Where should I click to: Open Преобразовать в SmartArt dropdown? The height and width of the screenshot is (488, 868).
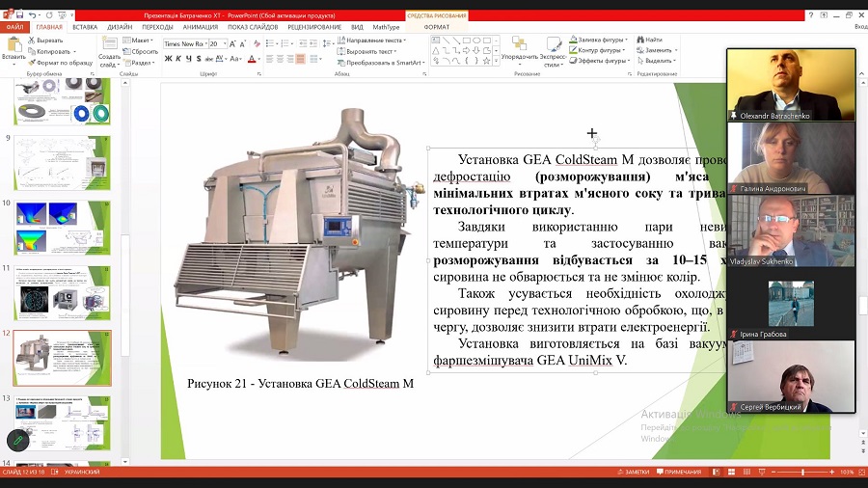381,63
